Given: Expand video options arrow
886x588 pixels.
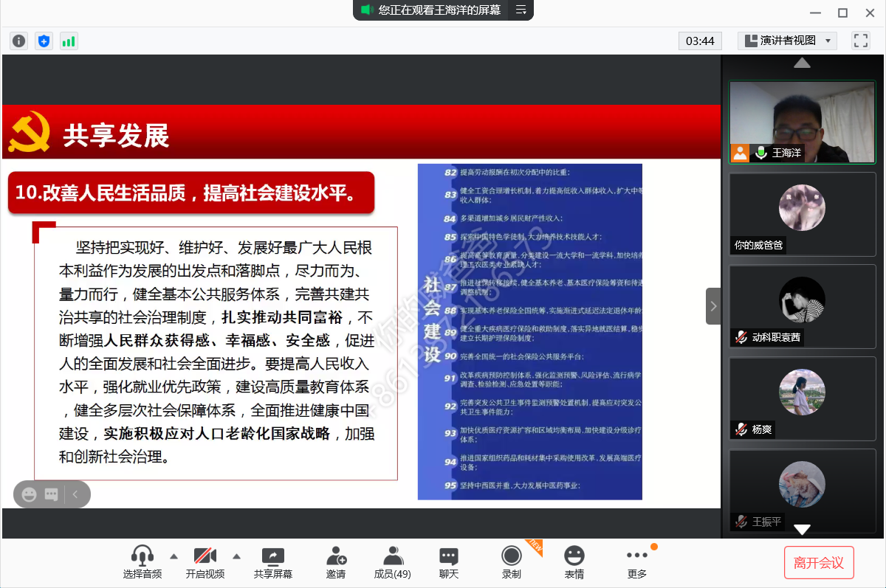Looking at the screenshot, I should pyautogui.click(x=237, y=556).
